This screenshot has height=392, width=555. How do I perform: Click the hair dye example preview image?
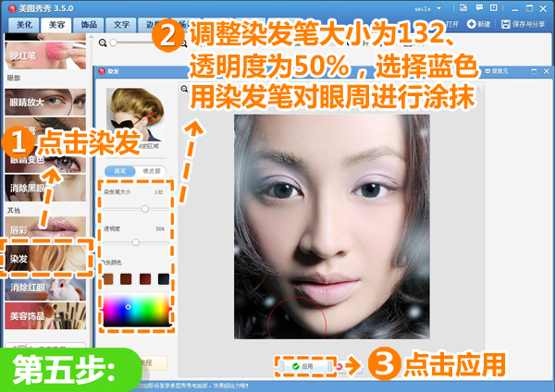pos(136,115)
